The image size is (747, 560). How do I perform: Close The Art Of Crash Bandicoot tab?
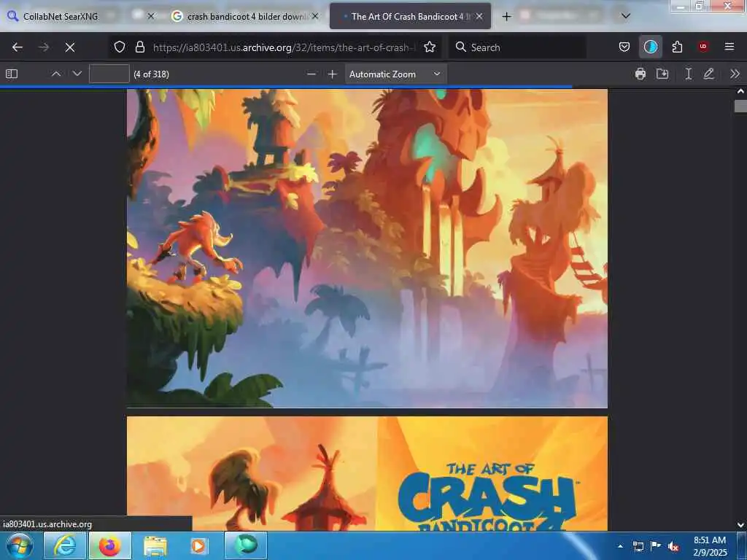coord(480,16)
